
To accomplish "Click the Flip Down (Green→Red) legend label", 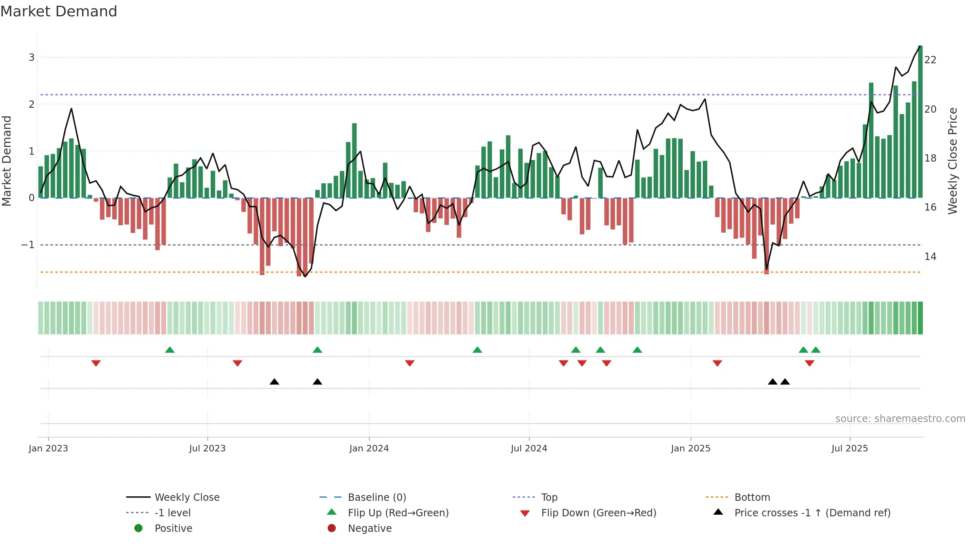I will click(599, 513).
